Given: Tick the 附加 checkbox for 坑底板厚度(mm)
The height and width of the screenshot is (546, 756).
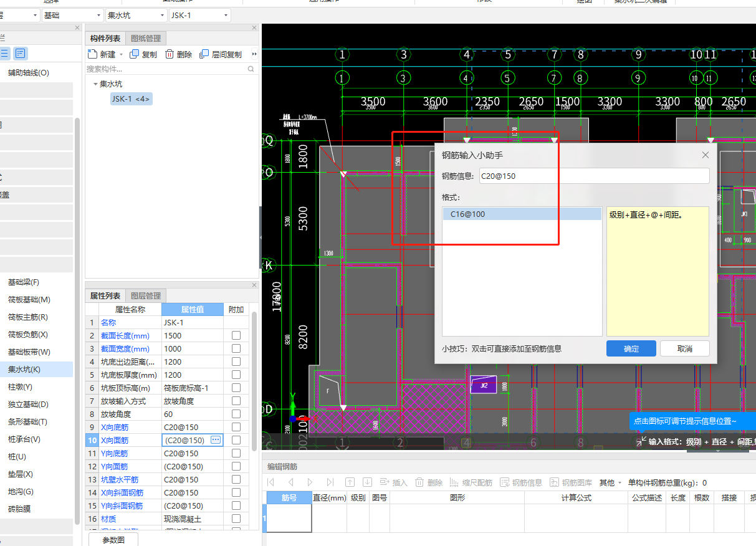Looking at the screenshot, I should pos(236,375).
